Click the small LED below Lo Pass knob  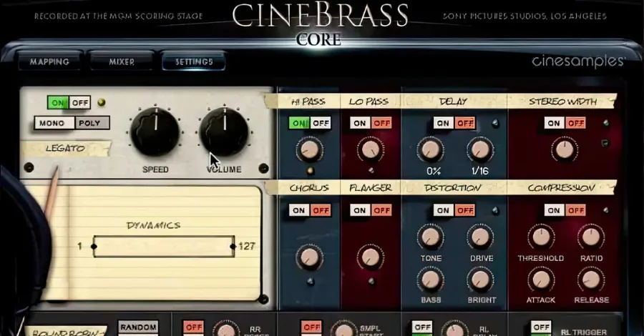(371, 171)
